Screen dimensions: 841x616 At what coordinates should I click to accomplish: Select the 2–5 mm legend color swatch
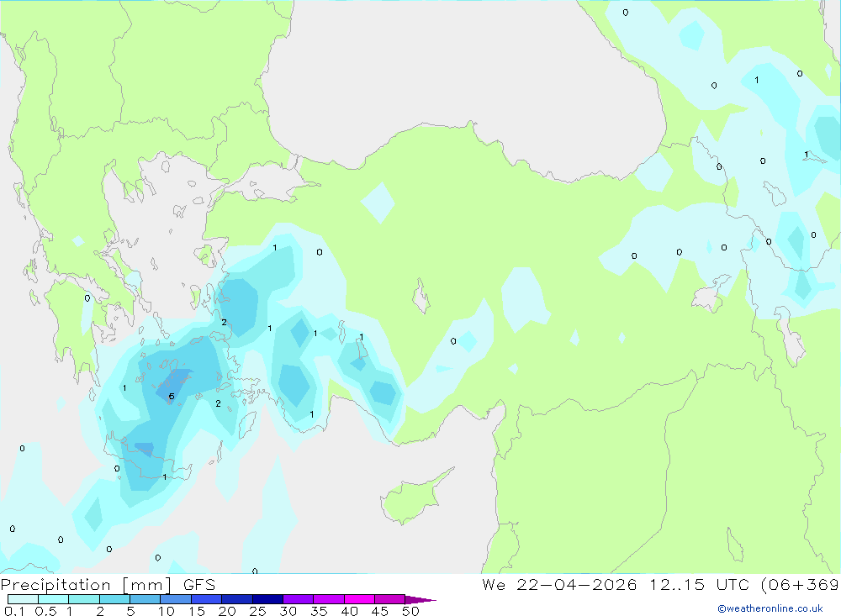pyautogui.click(x=114, y=599)
